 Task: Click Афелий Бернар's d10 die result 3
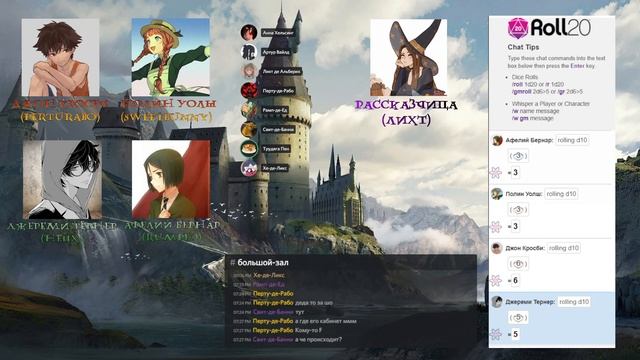[x=518, y=156]
